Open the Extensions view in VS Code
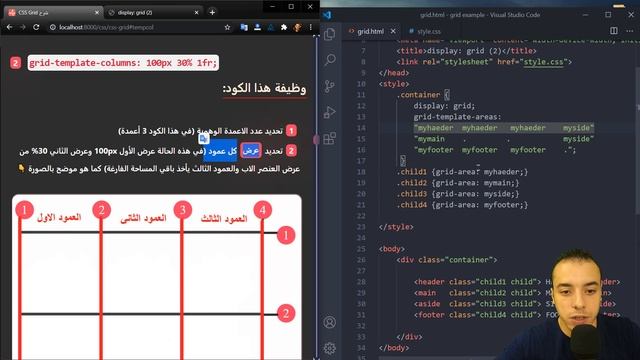The height and width of the screenshot is (360, 640). [x=329, y=138]
